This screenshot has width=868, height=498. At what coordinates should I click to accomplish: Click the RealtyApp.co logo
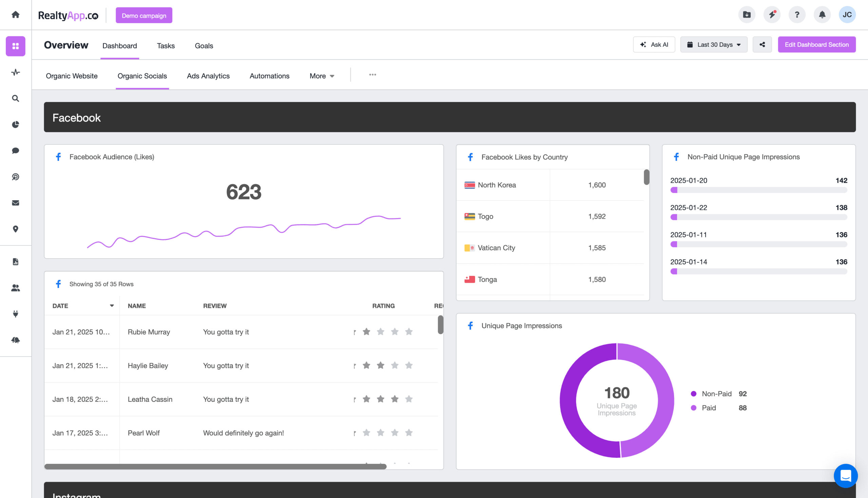click(68, 15)
